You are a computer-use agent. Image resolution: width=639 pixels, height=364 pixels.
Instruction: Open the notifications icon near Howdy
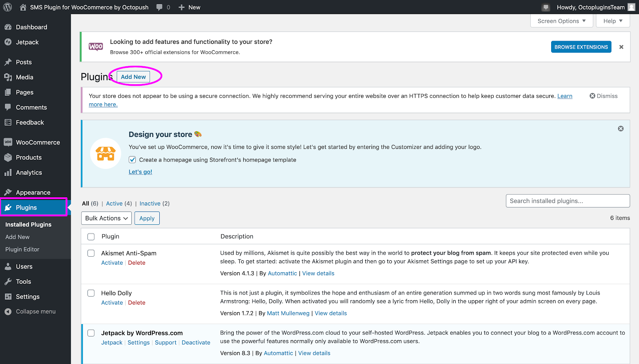(546, 7)
